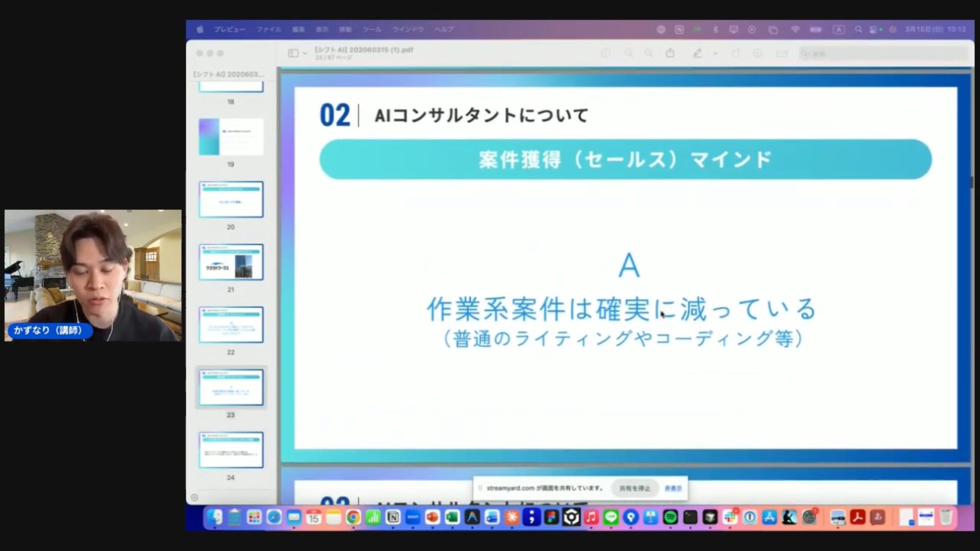980x551 pixels.
Task: Click the Rotate page icon
Action: coord(736,53)
